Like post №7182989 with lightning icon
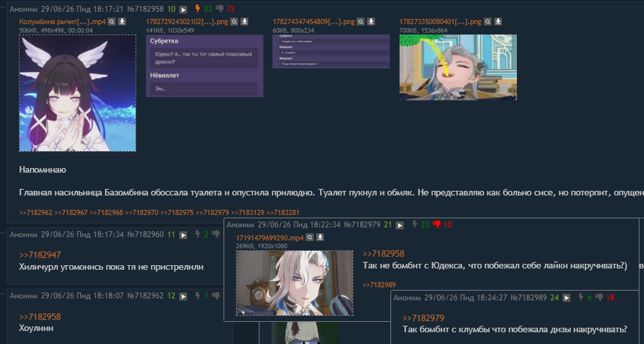 (x=581, y=298)
